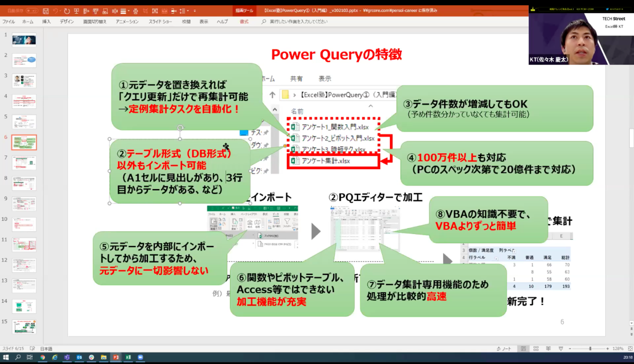Open the Excel taskbar icon

pos(128,358)
